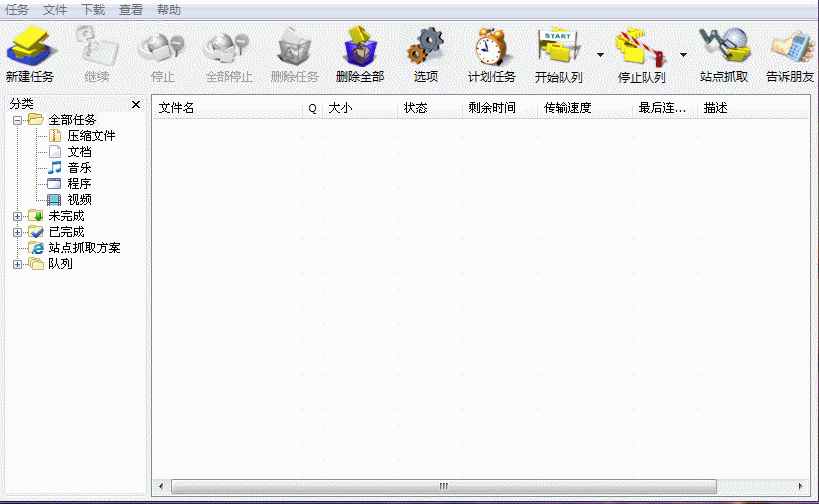The width and height of the screenshot is (819, 504).
Task: Open the 查看 menu
Action: (x=131, y=10)
